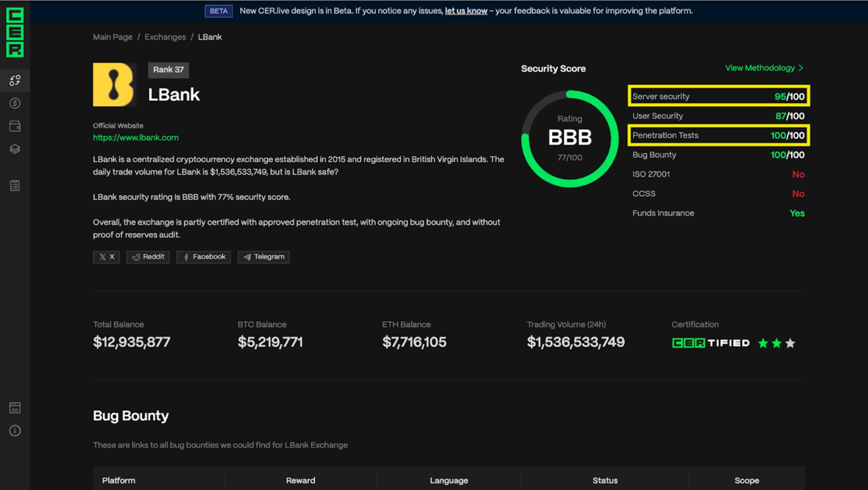Open the info circle sidebar icon

tap(15, 431)
